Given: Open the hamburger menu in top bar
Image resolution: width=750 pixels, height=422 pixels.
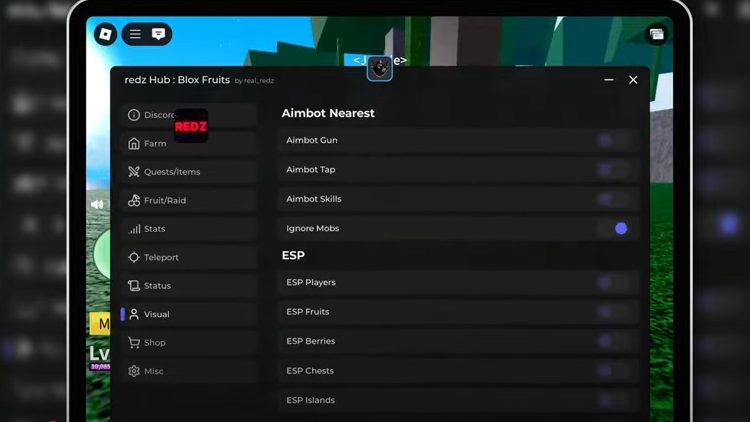Looking at the screenshot, I should coord(135,34).
